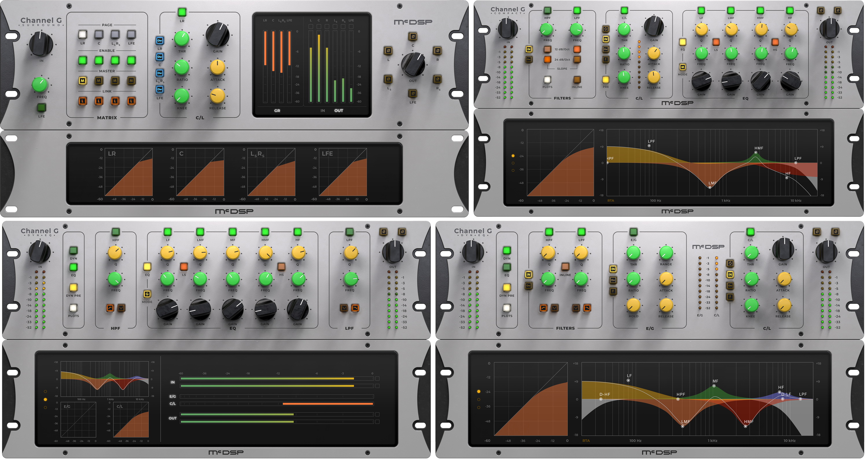Toggle PRE in the Compact C/L section
This screenshot has width=868, height=463.
click(x=606, y=80)
